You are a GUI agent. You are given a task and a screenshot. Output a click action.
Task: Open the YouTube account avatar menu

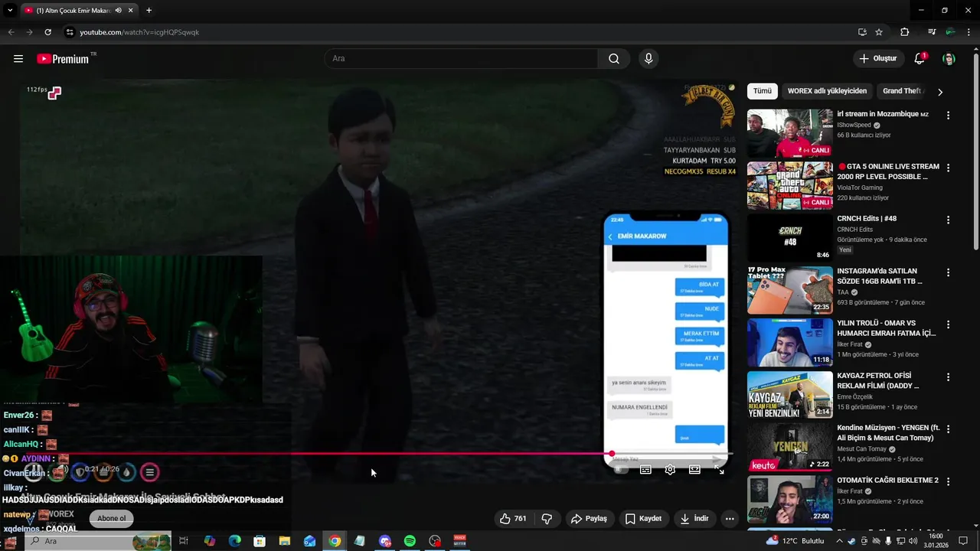[x=949, y=59]
